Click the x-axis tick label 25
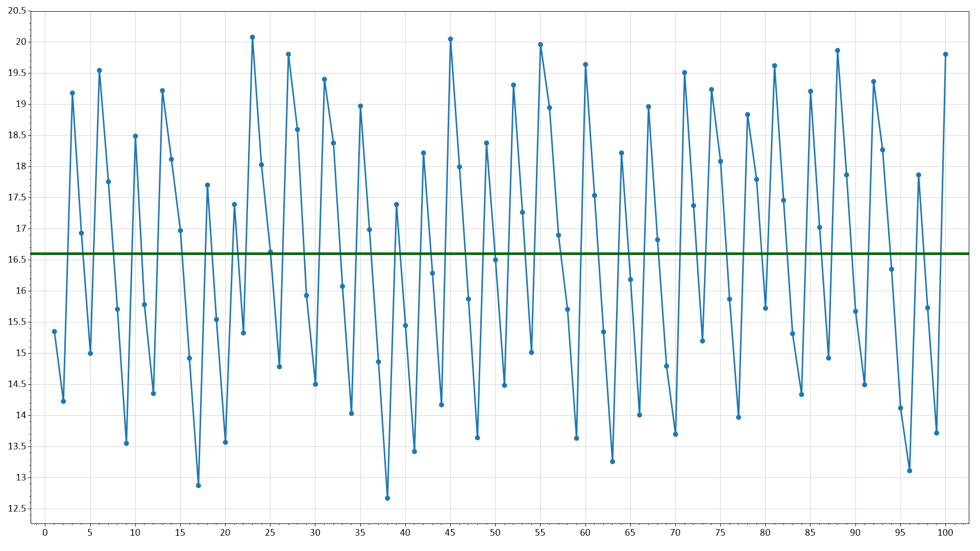Image resolution: width=980 pixels, height=551 pixels. point(270,533)
